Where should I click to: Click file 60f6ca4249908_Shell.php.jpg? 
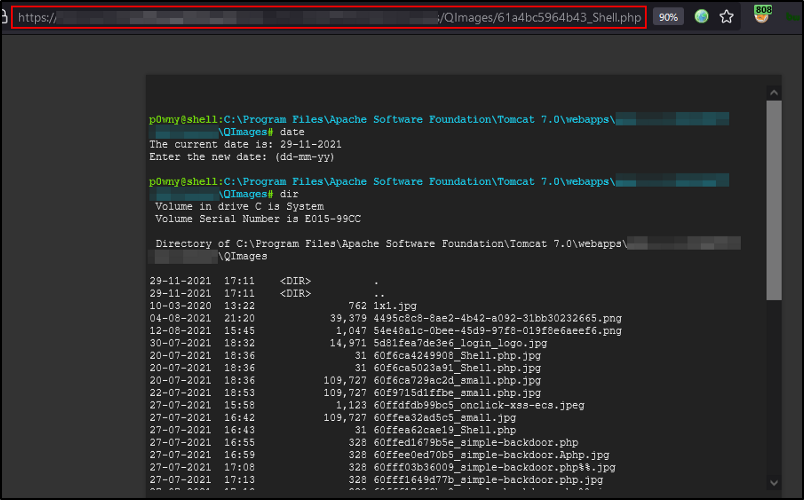(x=457, y=356)
